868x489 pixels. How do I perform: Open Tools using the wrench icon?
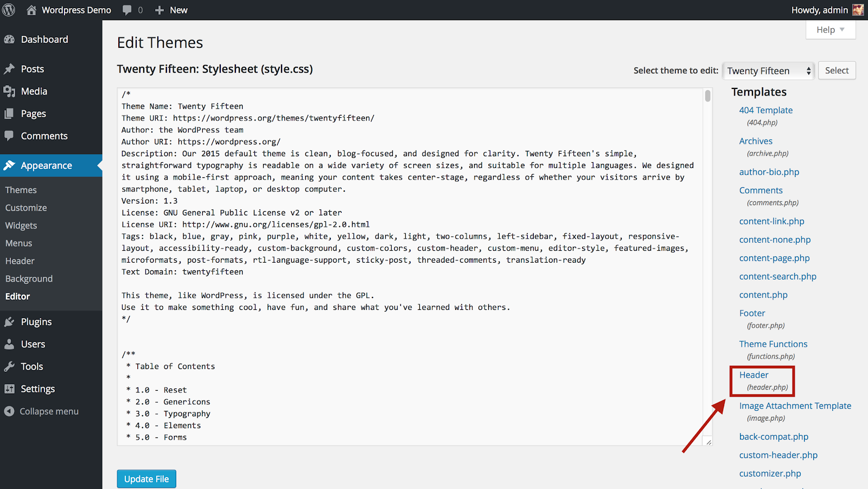[x=11, y=366]
